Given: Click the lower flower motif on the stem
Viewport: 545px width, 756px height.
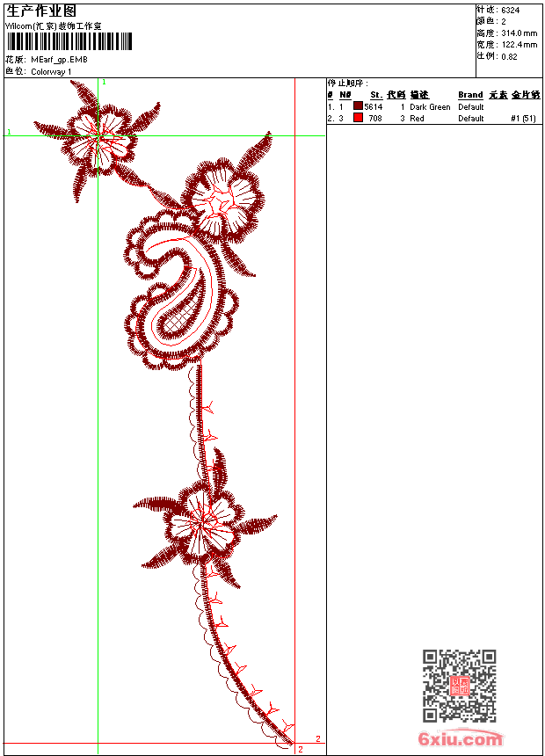Looking at the screenshot, I should (204, 523).
